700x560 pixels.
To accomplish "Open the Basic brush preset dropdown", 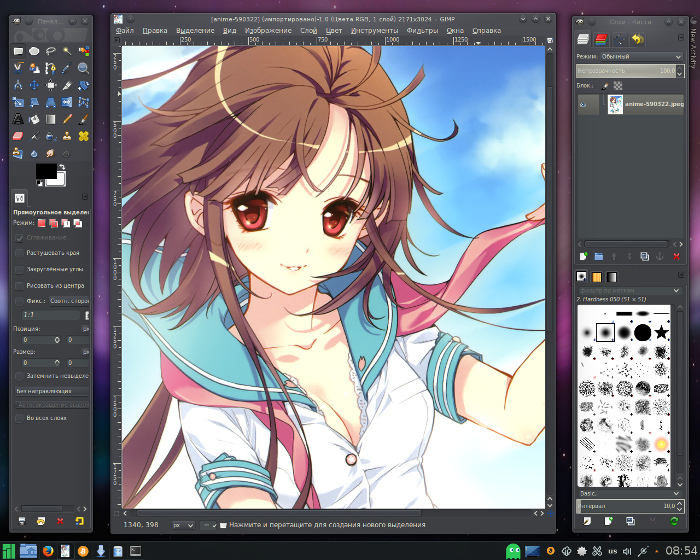I will [x=629, y=493].
